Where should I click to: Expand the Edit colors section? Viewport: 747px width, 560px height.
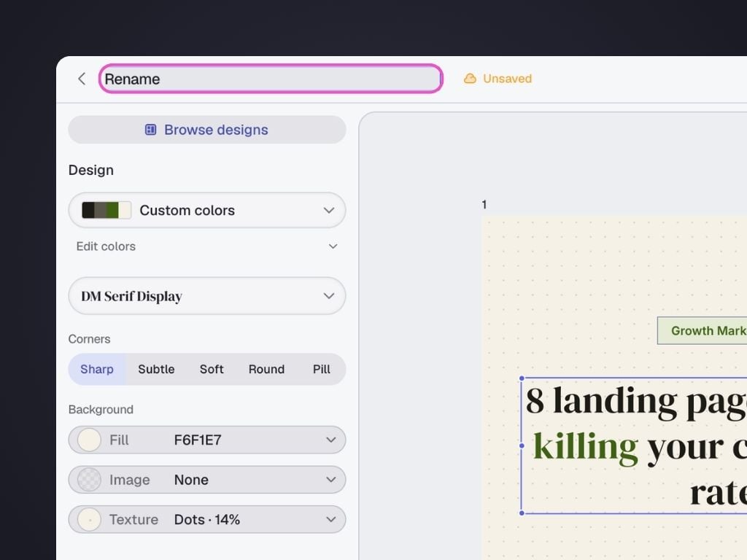point(206,246)
